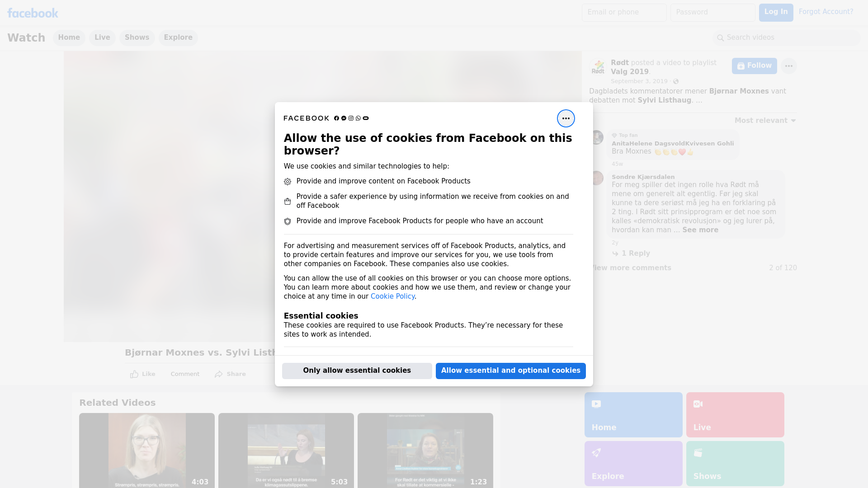Image resolution: width=868 pixels, height=488 pixels.
Task: Focus the Email or phone field
Action: 624,13
